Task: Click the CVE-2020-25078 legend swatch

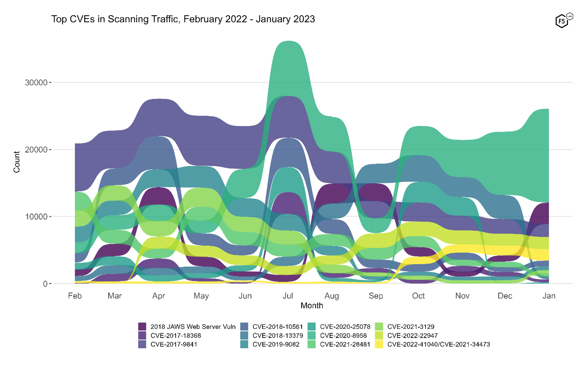Action: coord(311,327)
